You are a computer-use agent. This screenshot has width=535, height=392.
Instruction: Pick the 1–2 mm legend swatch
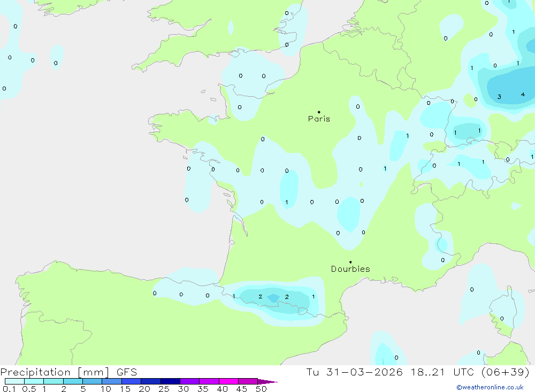[x=53, y=381]
